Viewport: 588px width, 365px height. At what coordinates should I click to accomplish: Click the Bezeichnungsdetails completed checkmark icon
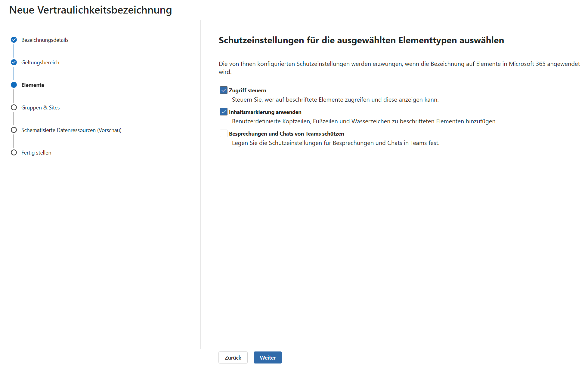point(14,40)
